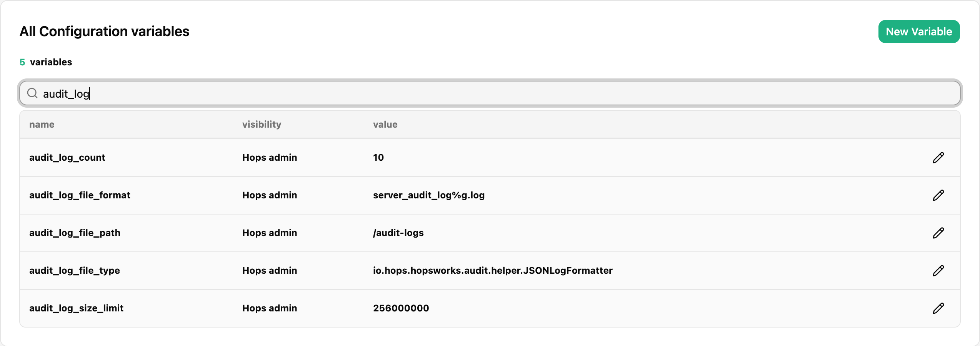Click the 5 variables counter
Screen dimensions: 980x346
pyautogui.click(x=46, y=62)
